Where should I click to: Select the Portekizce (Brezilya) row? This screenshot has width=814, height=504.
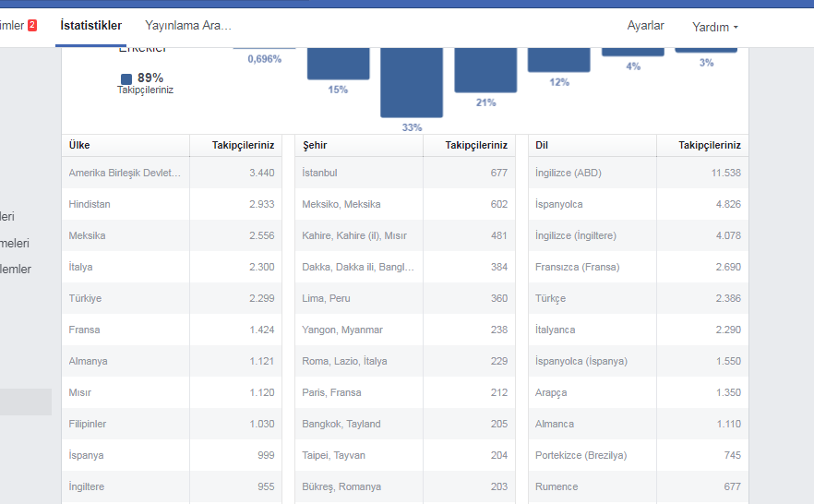pyautogui.click(x=639, y=455)
